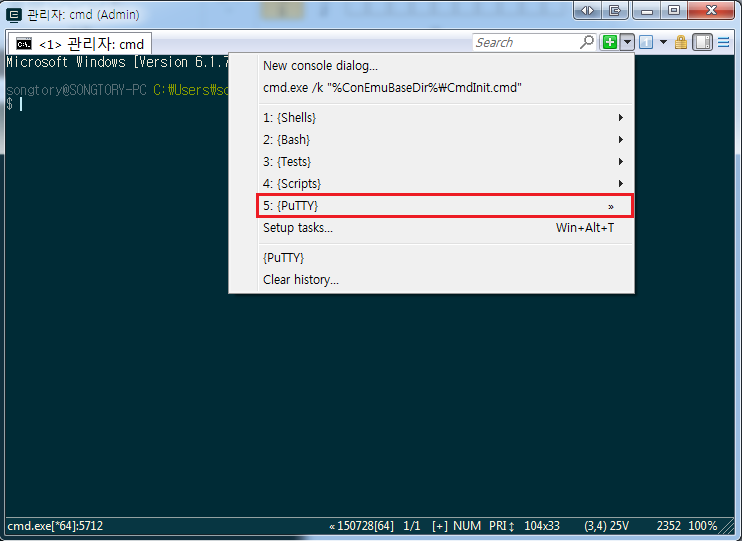Expand the 3: {Tests} submenu

coord(445,161)
